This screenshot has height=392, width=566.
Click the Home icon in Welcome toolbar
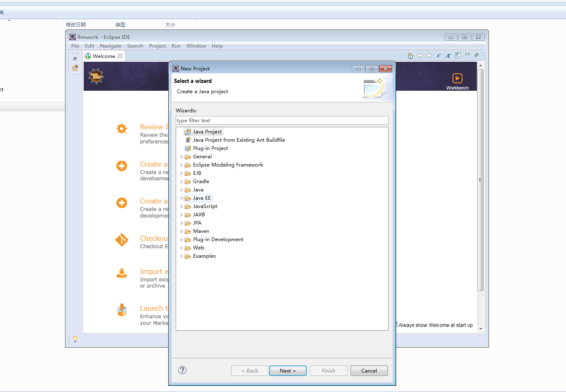[x=410, y=56]
